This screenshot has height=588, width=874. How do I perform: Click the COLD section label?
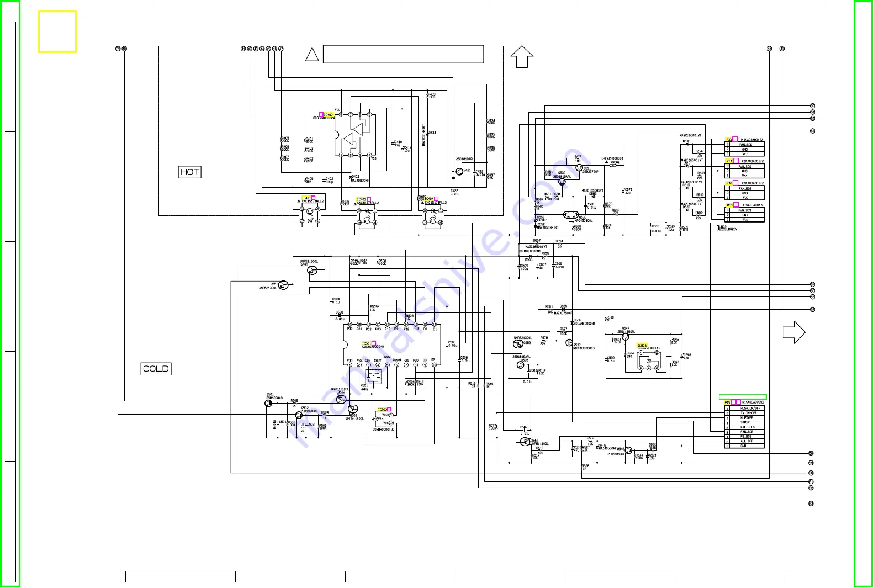coord(156,369)
